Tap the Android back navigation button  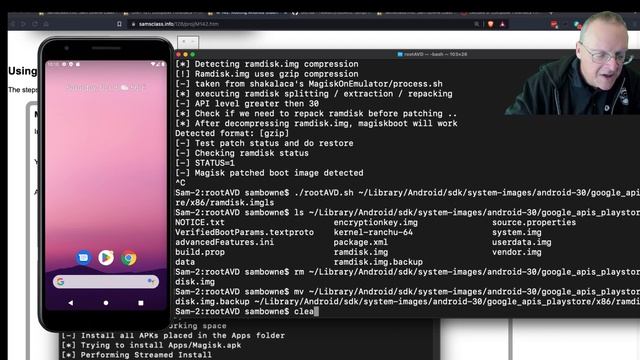point(71,303)
